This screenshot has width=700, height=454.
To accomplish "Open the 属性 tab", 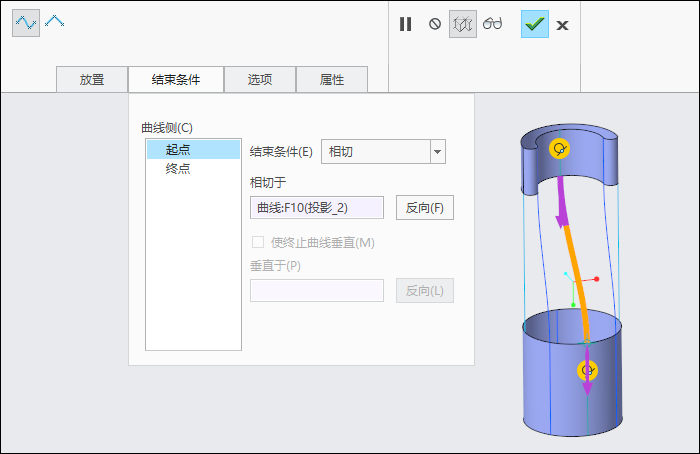I will [x=332, y=79].
